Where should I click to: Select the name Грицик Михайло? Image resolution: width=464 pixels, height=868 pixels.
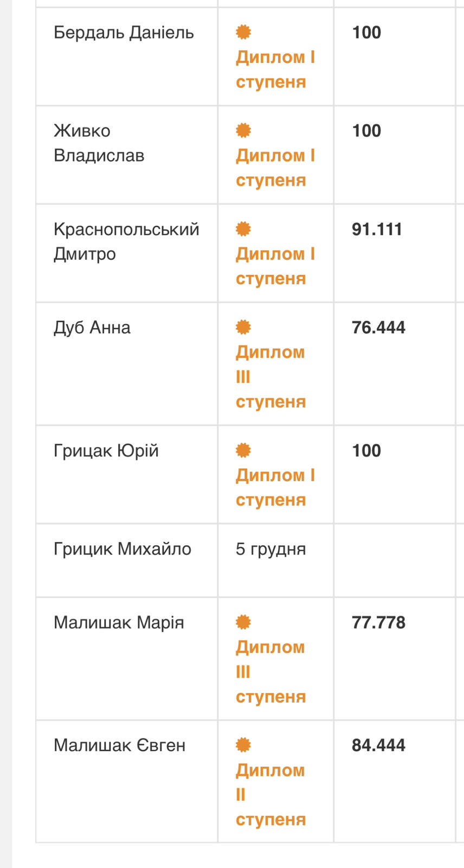123,549
